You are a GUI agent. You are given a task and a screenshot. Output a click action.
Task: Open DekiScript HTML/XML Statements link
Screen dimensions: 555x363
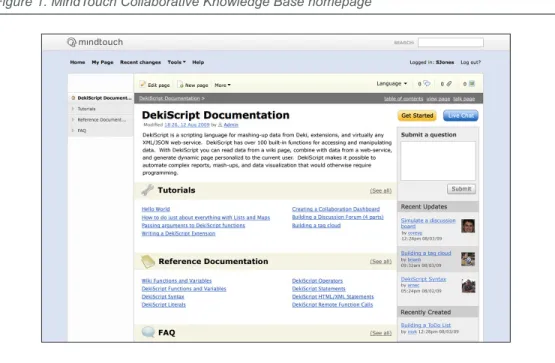pyautogui.click(x=333, y=297)
